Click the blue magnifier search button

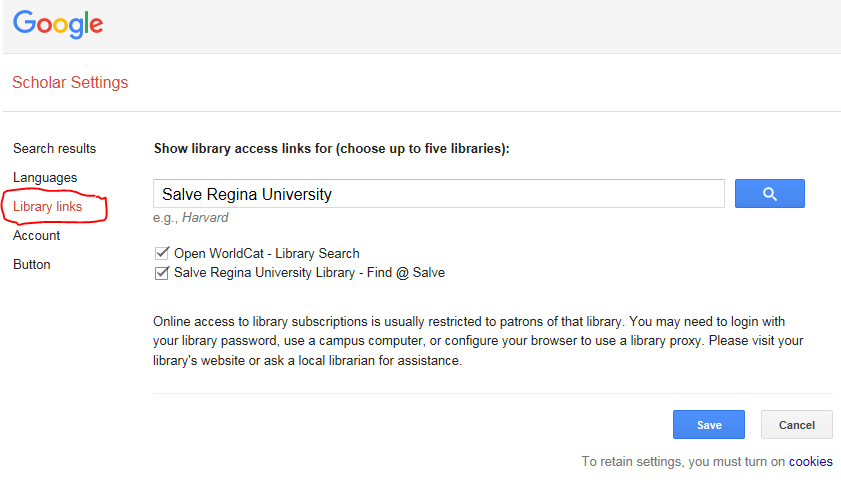[769, 194]
